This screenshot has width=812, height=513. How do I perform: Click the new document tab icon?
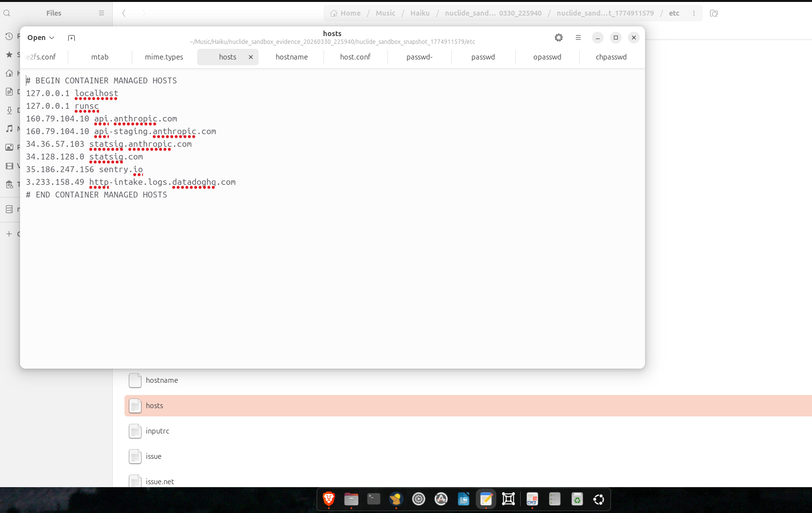coord(71,38)
